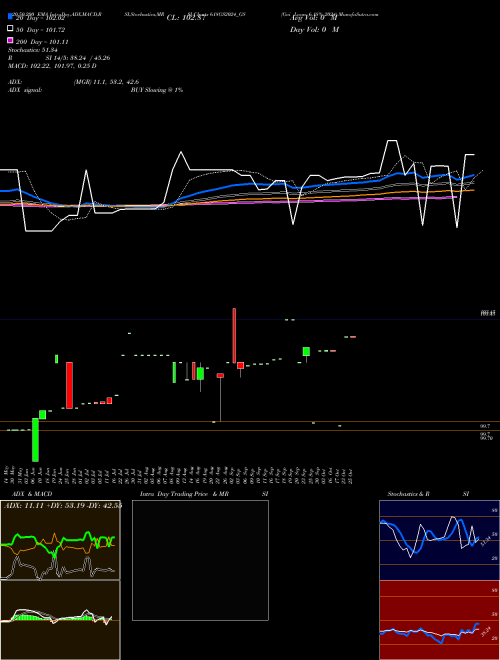Viewport: 500px width, 660px height.
Task: Click the 'ADX: 11.11 +DY: 53.19 -DY: 42.55' header
Action: pyautogui.click(x=63, y=505)
